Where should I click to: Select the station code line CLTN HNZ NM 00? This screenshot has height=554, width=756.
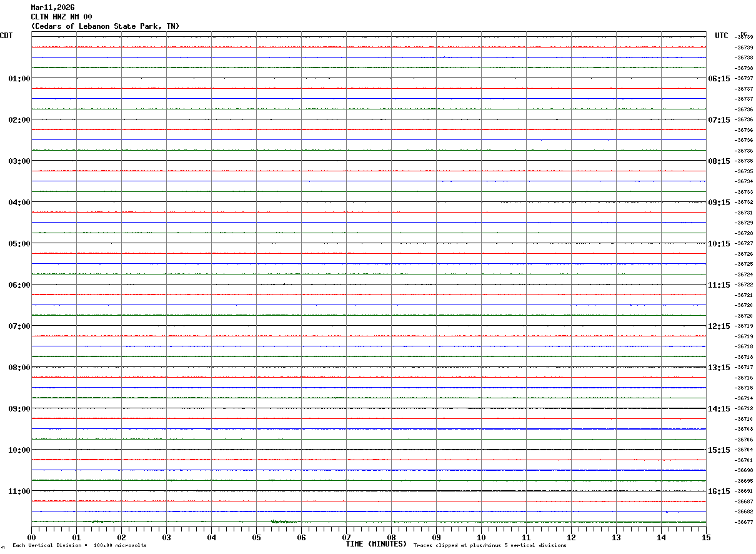[61, 17]
